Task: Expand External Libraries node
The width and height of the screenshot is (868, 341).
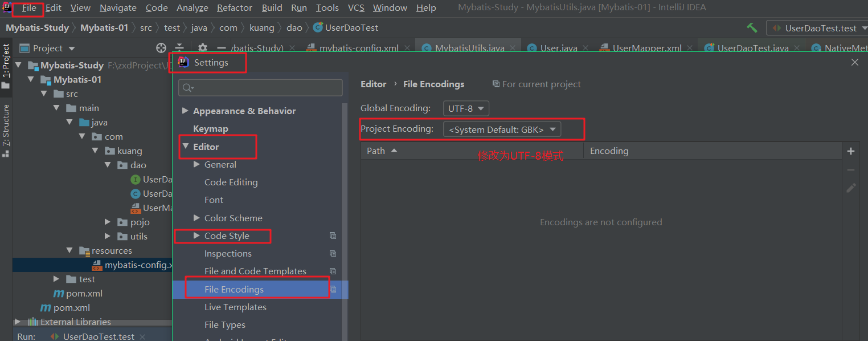Action: coord(18,322)
